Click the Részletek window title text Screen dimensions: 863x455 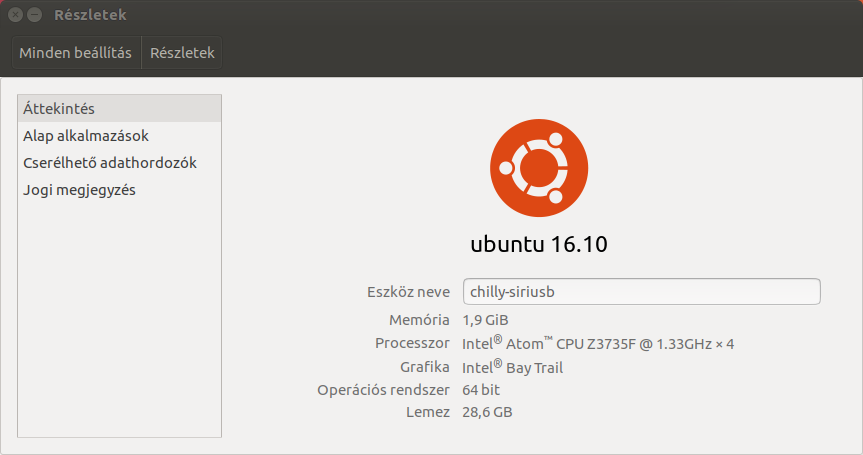pyautogui.click(x=88, y=15)
